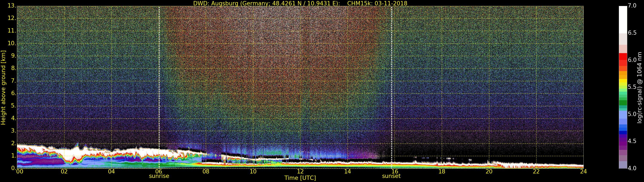
Task: Click colorbar tick value '7.0'
Action: [x=632, y=6]
